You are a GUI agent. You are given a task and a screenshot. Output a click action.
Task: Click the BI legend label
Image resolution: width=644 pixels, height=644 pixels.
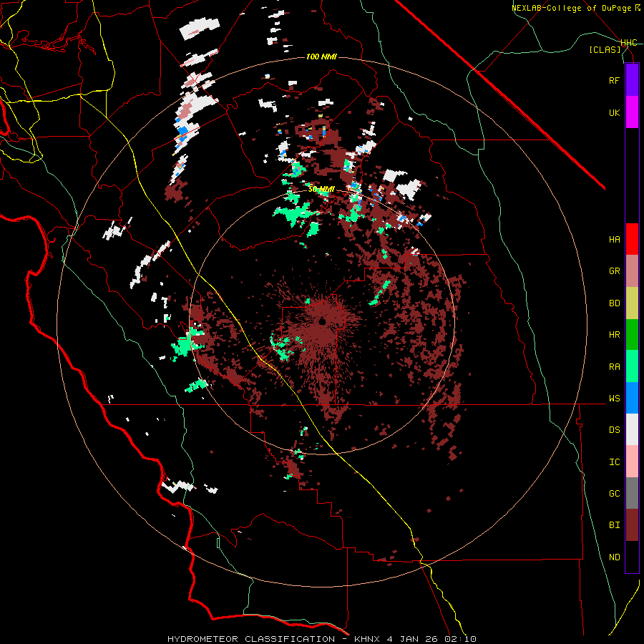coord(614,525)
